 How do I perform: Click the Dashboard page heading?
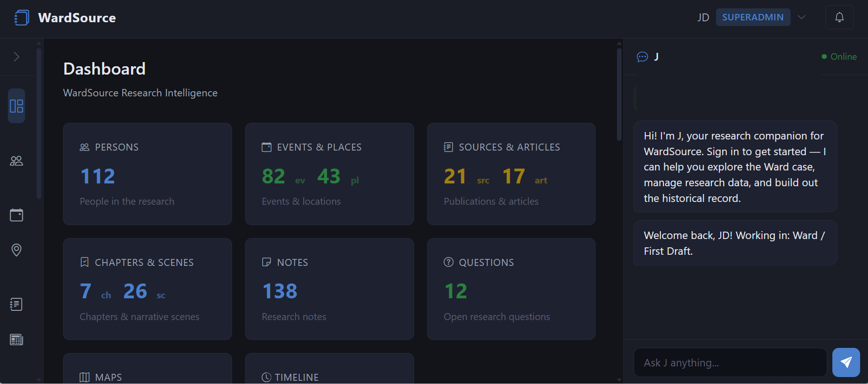click(x=104, y=69)
